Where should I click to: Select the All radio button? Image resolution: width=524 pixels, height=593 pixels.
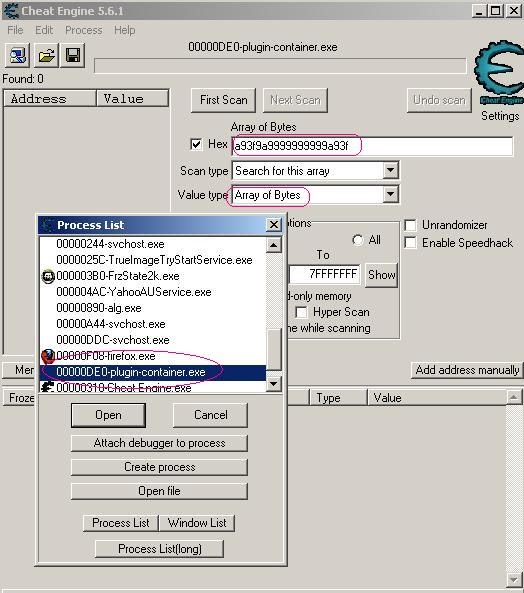click(x=357, y=240)
